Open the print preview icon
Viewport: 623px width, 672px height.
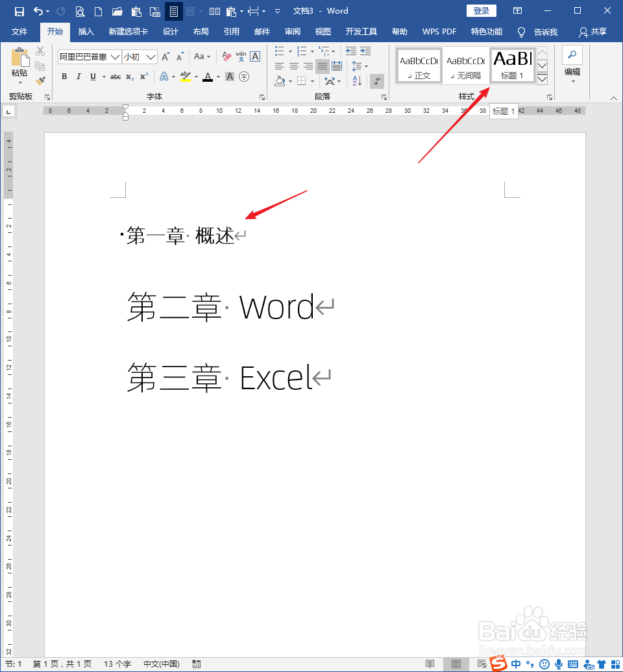coord(80,11)
